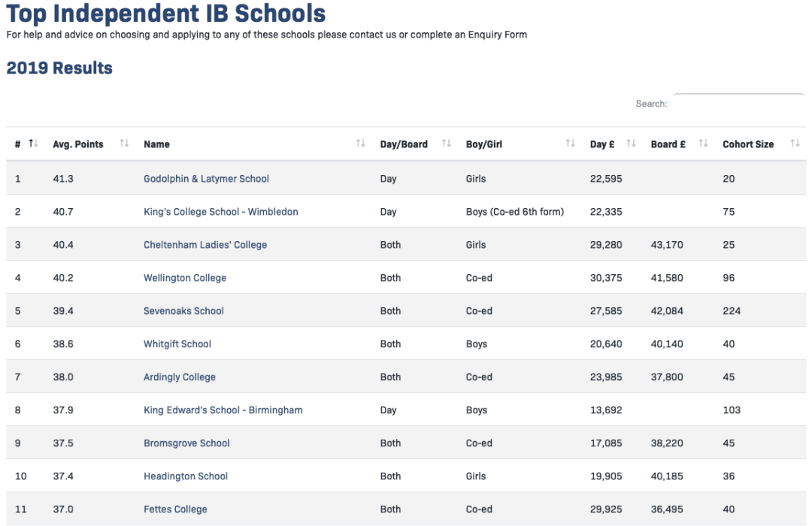Sort by Name column arrows icon
The height and width of the screenshot is (526, 812).
360,144
